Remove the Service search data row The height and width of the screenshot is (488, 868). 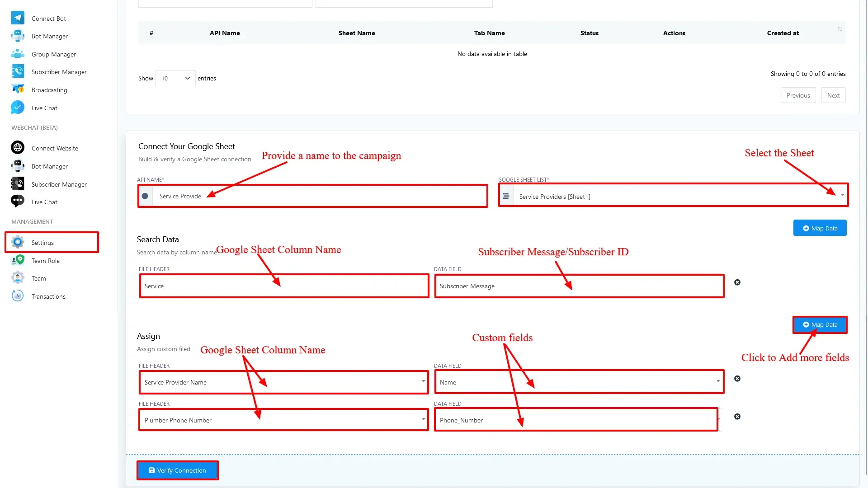tap(737, 282)
